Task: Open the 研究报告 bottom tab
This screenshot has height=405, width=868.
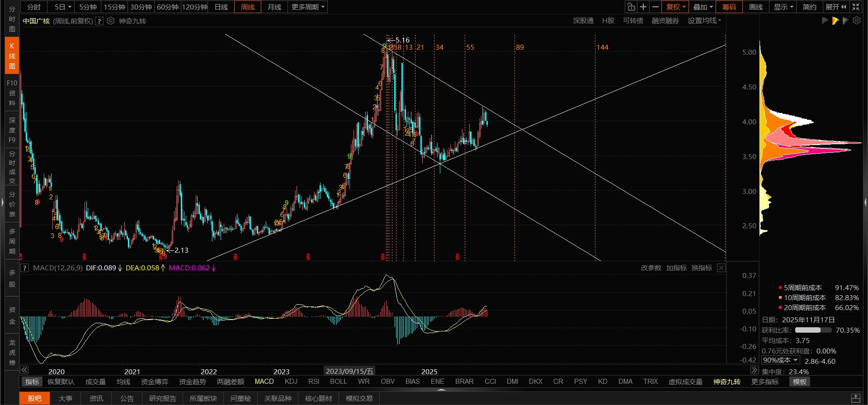Action: (x=162, y=398)
